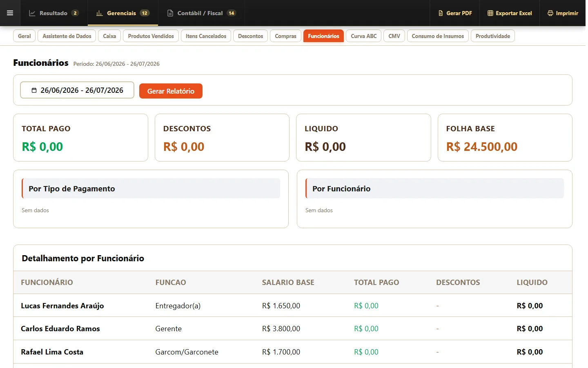Select the Compras sub-tab
Viewport: 588px width, 368px height.
285,36
